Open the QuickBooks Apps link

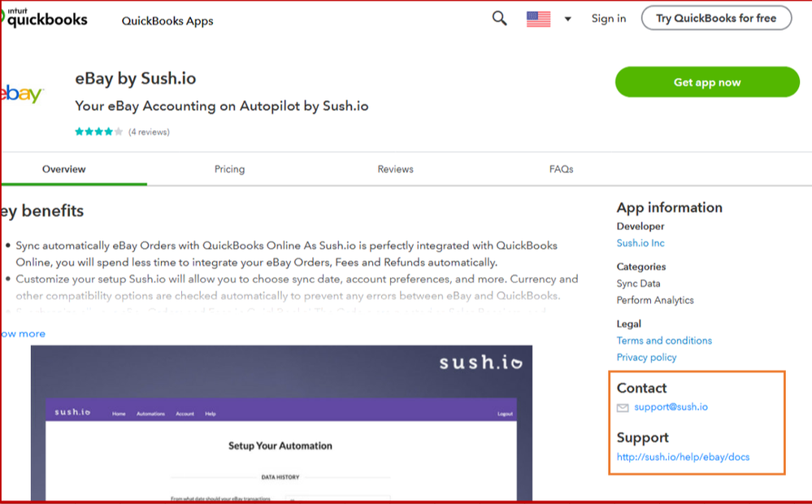click(x=167, y=21)
